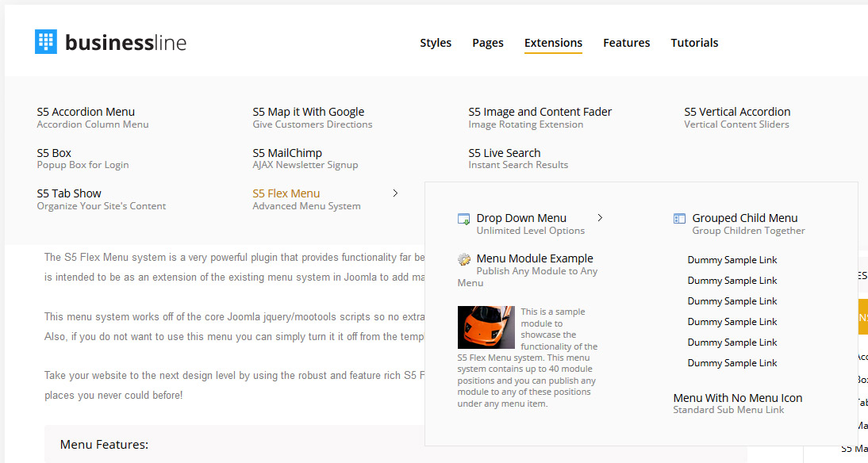Click the orange sports car thumbnail
This screenshot has height=463, width=868.
[486, 327]
